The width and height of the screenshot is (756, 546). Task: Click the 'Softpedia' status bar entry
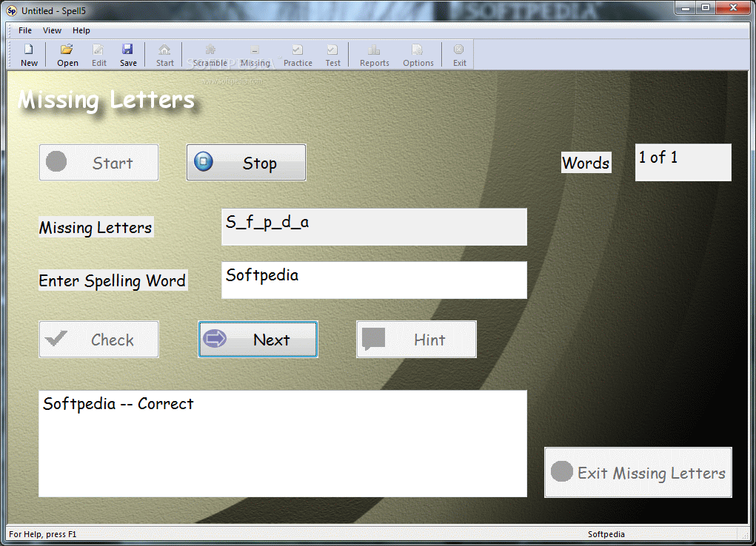tap(606, 534)
